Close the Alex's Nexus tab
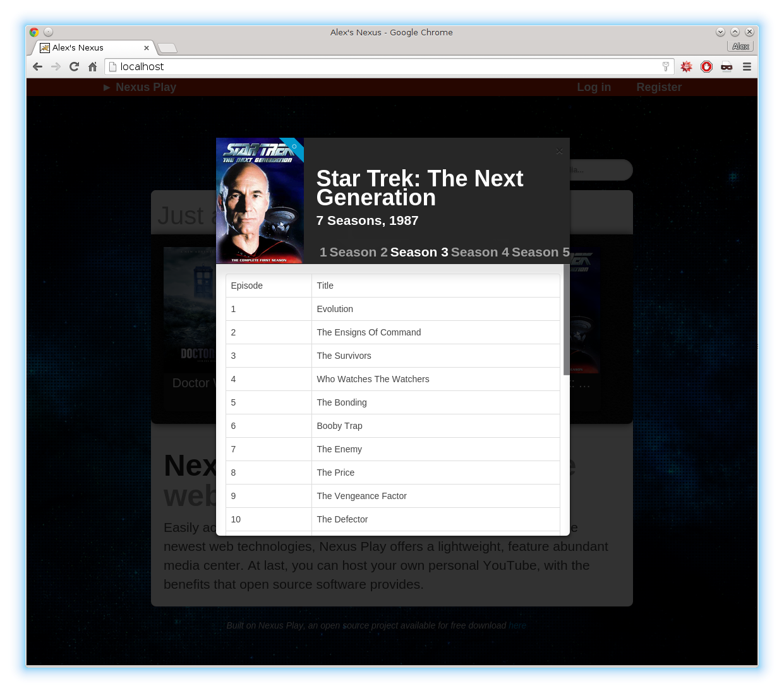 pyautogui.click(x=147, y=48)
